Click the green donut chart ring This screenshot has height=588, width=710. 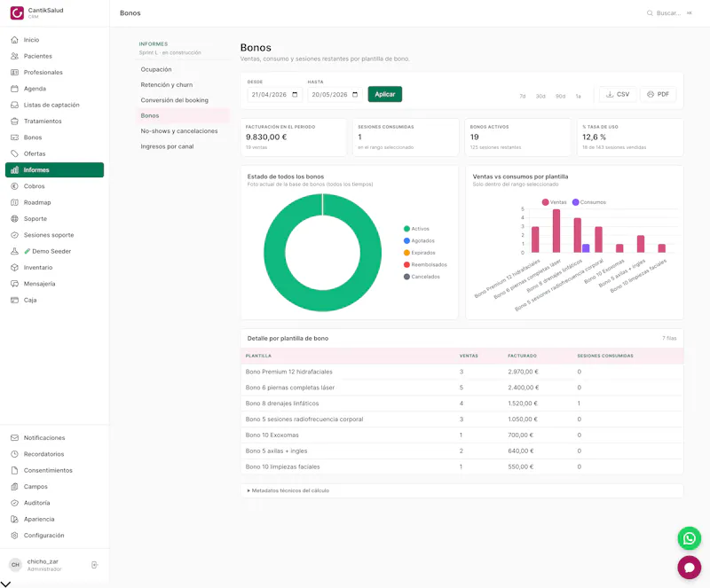pyautogui.click(x=274, y=253)
